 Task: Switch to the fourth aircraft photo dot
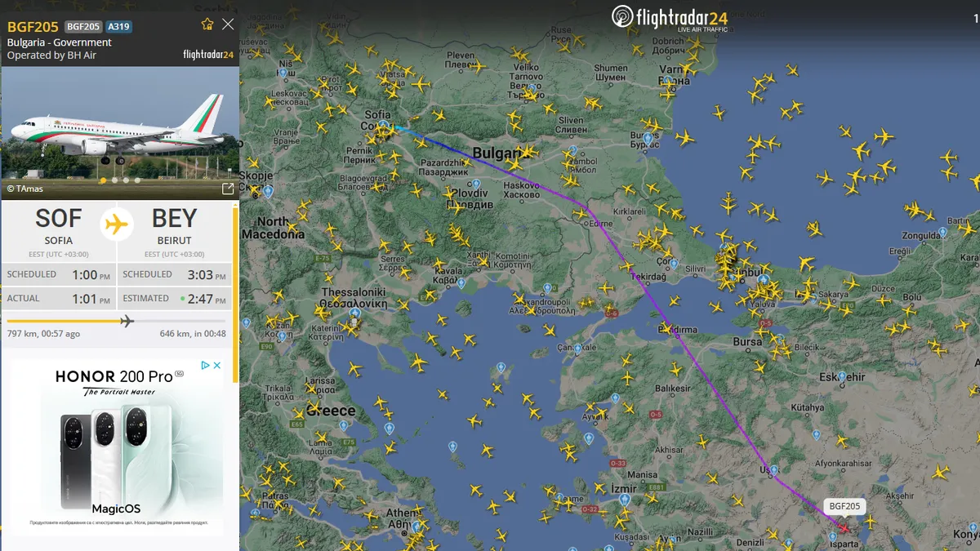pyautogui.click(x=137, y=180)
